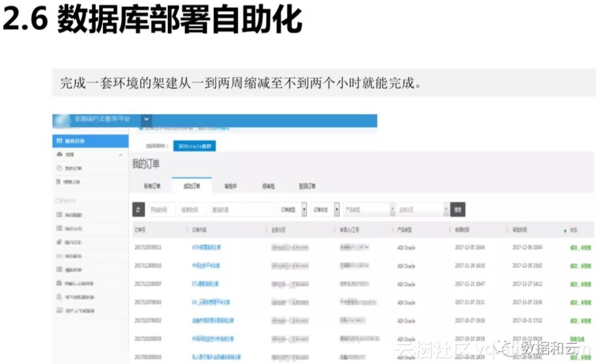Open the 待审批 tab
The width and height of the screenshot is (596, 364).
coord(269,186)
